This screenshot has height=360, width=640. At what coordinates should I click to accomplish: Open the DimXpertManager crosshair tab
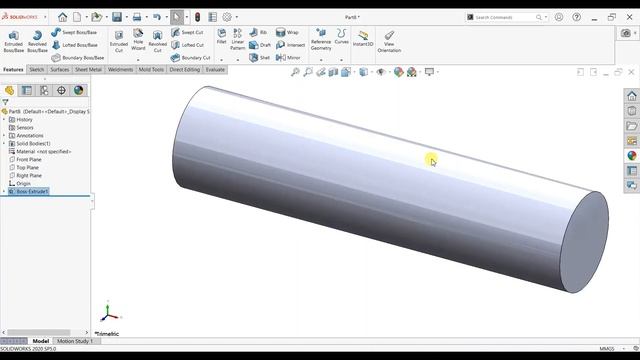pyautogui.click(x=61, y=90)
